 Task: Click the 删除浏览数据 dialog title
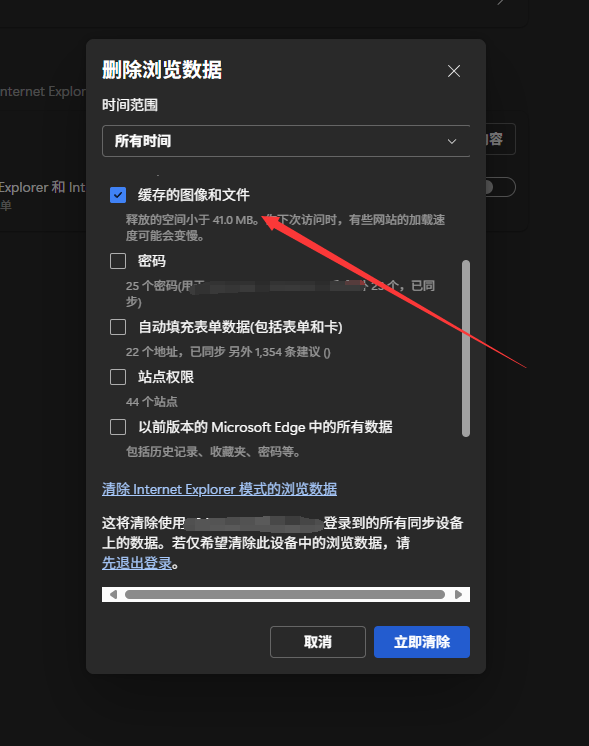(162, 70)
